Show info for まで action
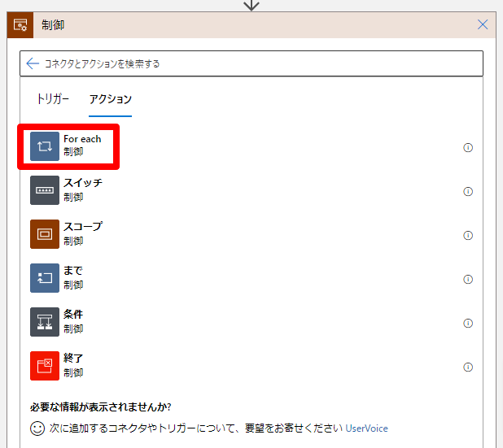This screenshot has width=503, height=448. 468,279
